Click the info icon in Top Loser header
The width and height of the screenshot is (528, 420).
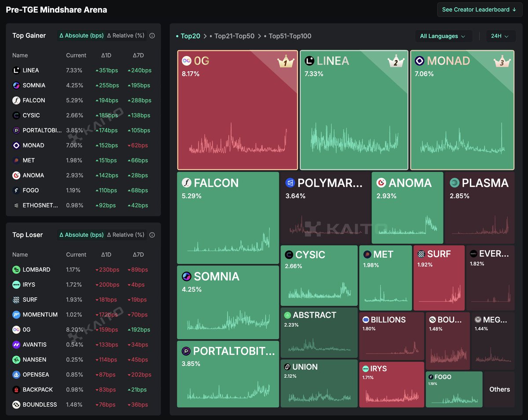coord(152,235)
